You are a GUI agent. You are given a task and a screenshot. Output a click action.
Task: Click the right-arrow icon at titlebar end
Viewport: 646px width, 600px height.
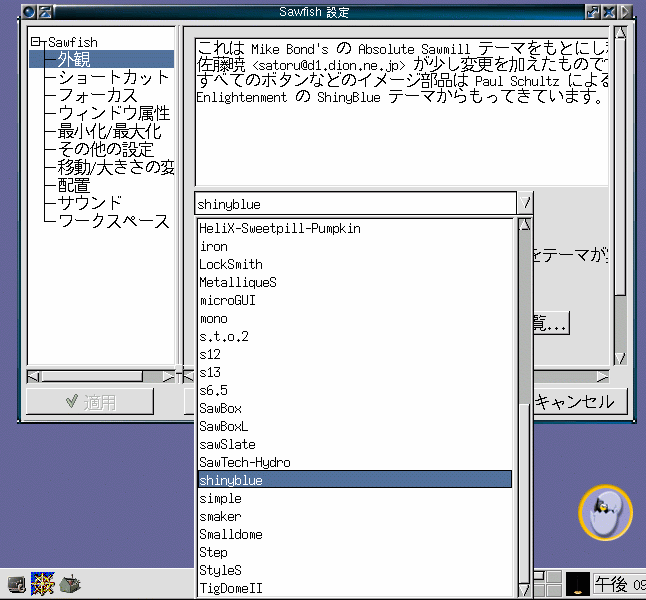[x=625, y=12]
